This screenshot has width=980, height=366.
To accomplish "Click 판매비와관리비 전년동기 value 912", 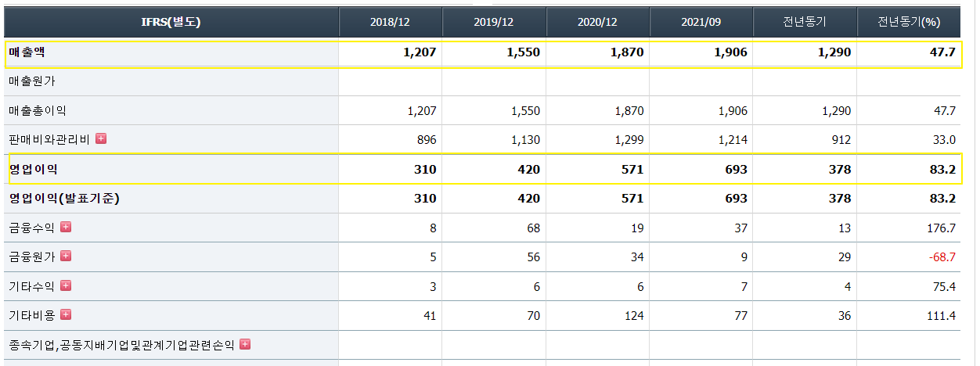I will 841,140.
